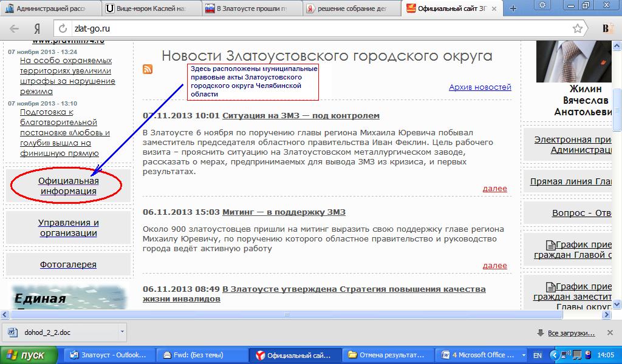The width and height of the screenshot is (622, 364).
Task: Click the Жилин Вячеслав Анатольевич photo
Action: (x=573, y=61)
